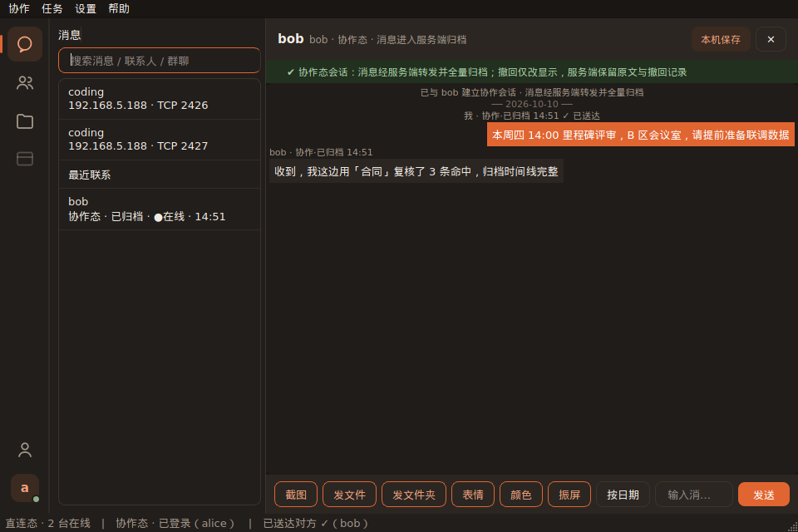Open the 颜色 color button

[521, 495]
